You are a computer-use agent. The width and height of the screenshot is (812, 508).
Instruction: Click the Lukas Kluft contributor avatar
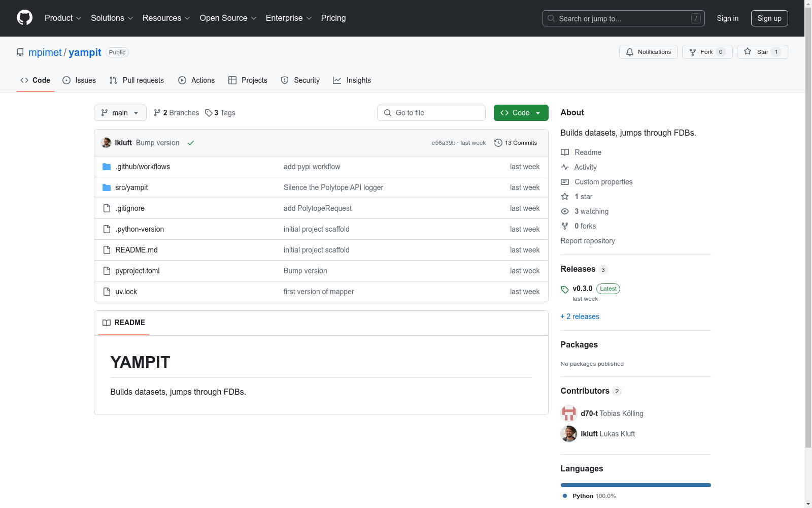point(569,434)
